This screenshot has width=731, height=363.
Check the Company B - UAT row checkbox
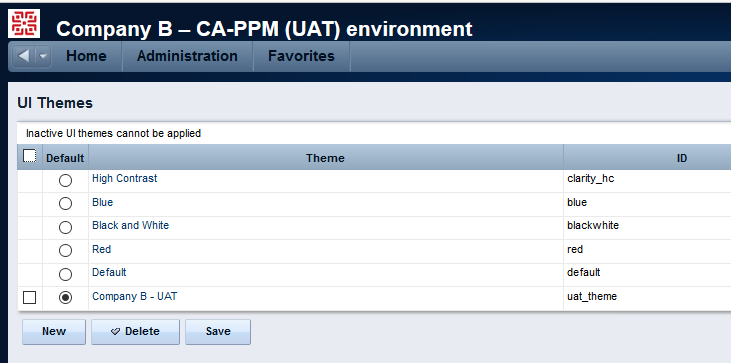[29, 297]
